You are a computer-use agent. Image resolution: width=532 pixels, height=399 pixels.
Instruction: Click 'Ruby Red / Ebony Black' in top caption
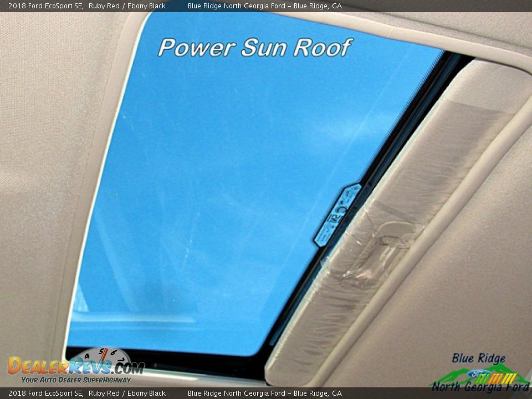[x=126, y=6]
